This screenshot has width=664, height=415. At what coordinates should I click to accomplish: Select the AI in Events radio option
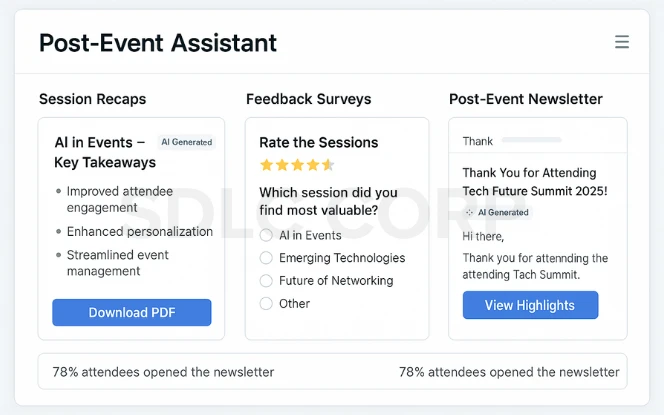tap(266, 235)
